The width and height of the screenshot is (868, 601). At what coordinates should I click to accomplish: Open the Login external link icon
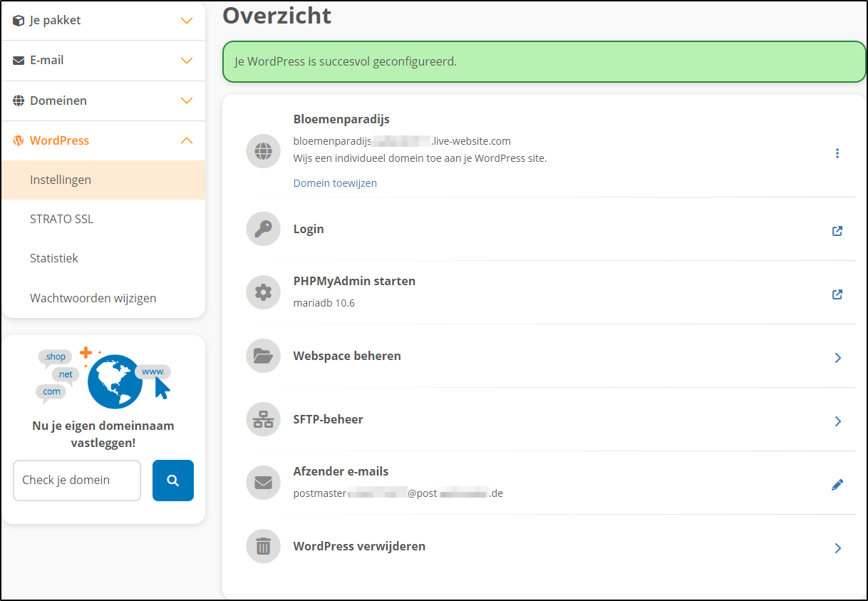click(x=837, y=231)
